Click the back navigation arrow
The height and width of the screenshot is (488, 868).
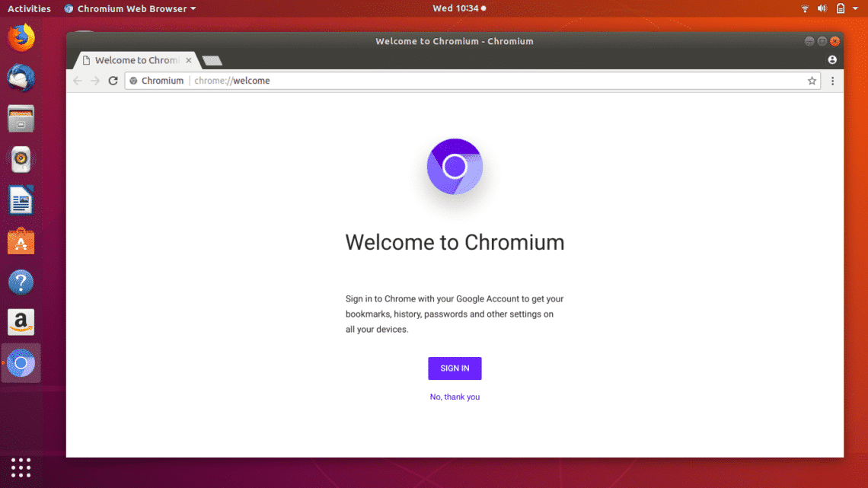78,81
